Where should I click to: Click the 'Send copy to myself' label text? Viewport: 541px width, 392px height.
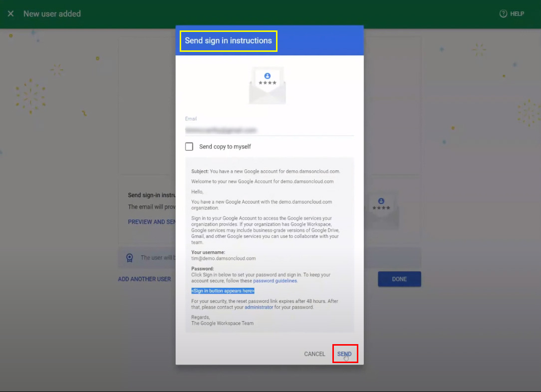(x=225, y=147)
